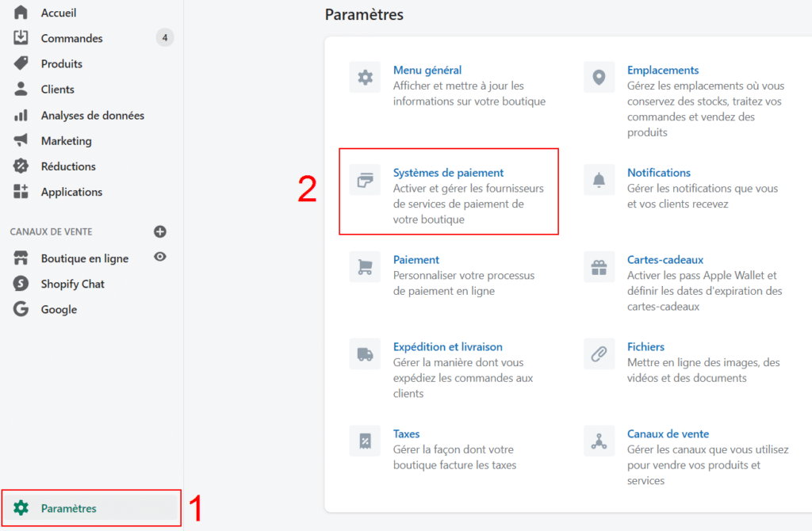
Task: Open Analyses de données section
Action: click(92, 115)
